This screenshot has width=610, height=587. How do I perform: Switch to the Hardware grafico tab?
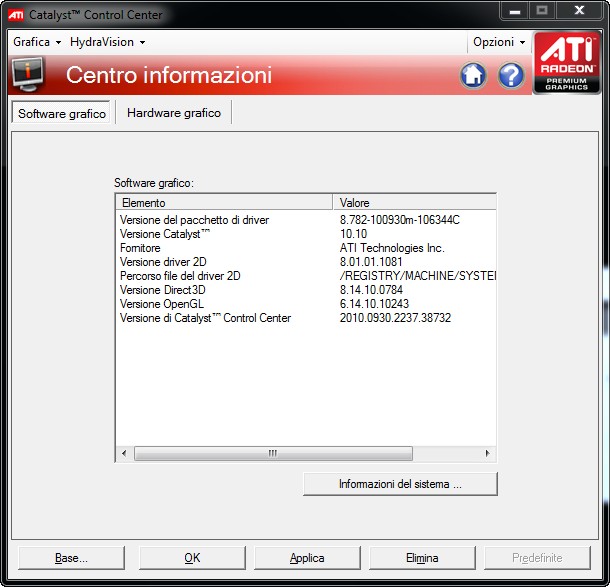point(174,112)
